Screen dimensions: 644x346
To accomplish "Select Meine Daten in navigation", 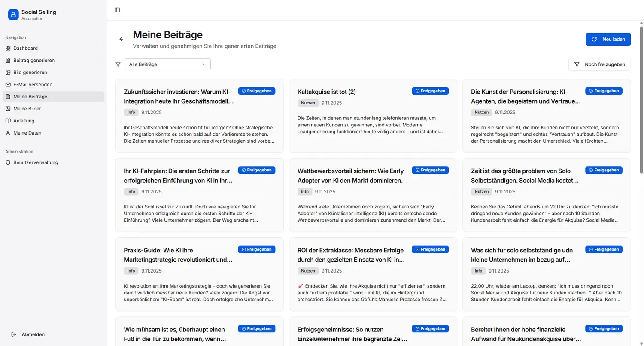I will (27, 133).
